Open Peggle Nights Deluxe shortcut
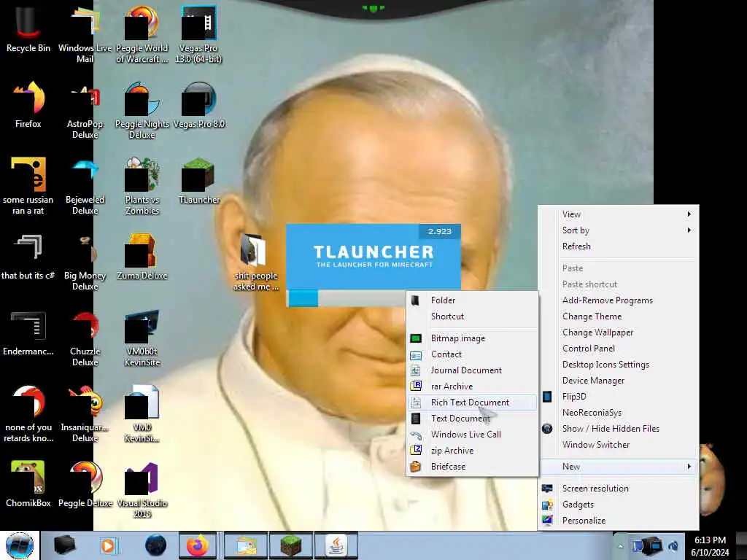 click(x=142, y=111)
